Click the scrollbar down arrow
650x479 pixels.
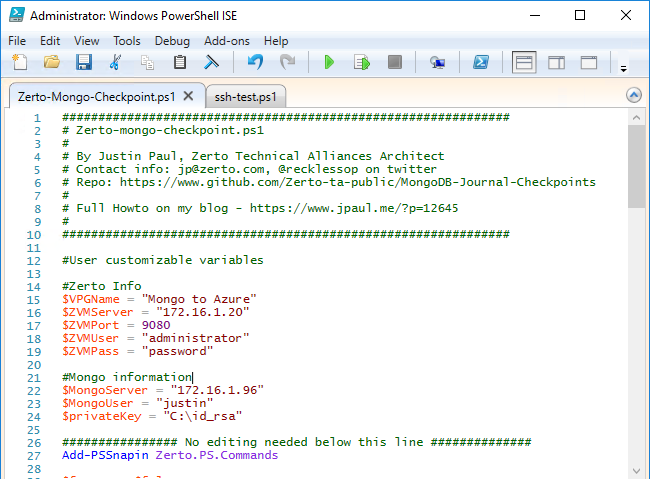(636, 471)
